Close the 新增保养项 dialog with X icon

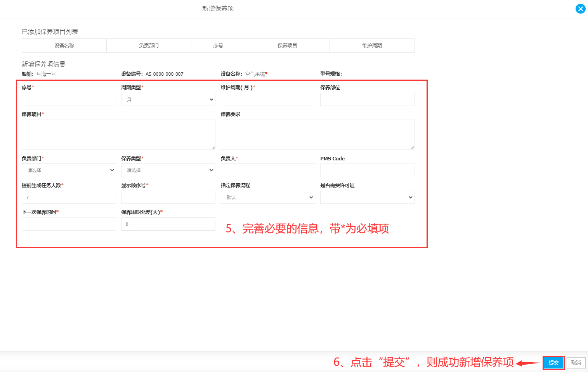580,9
